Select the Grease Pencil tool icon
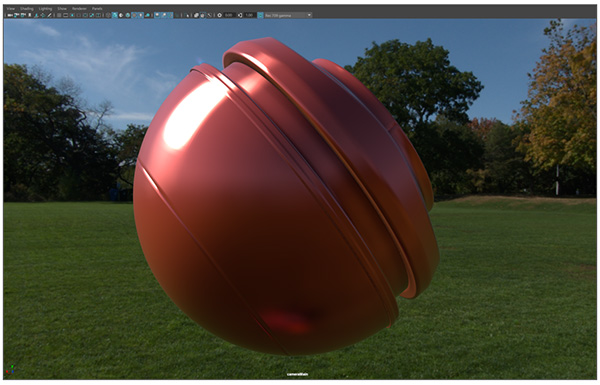 pyautogui.click(x=49, y=15)
